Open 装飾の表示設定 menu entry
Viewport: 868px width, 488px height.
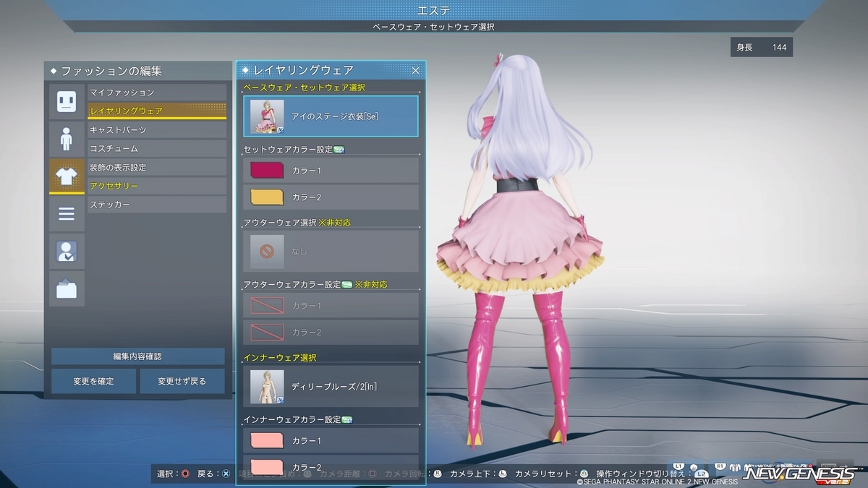click(157, 168)
